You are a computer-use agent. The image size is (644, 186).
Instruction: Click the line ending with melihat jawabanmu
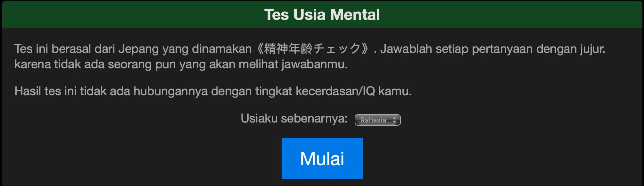pos(181,64)
